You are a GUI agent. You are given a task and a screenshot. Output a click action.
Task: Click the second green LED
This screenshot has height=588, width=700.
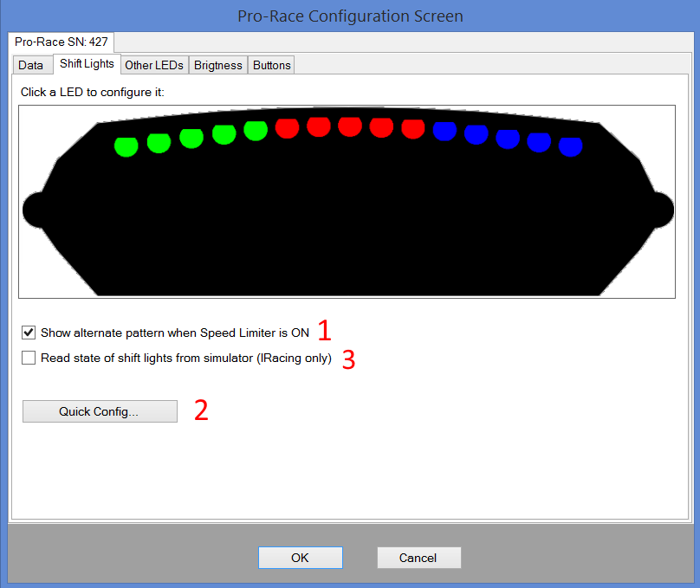coord(159,142)
